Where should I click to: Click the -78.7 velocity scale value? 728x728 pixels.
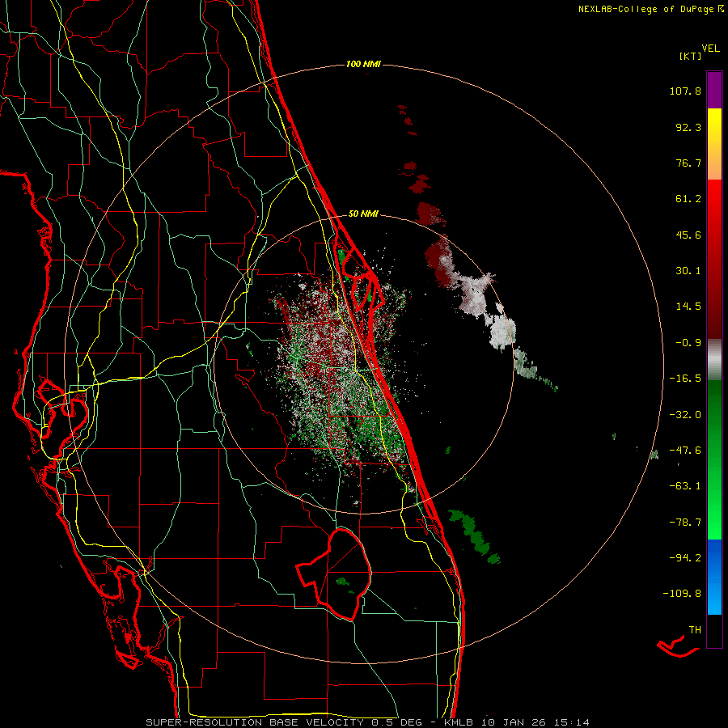pos(685,523)
